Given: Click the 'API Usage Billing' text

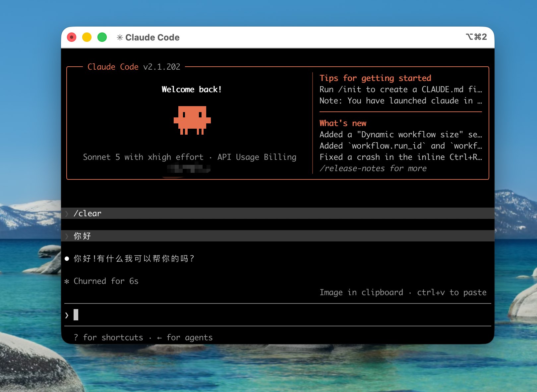Looking at the screenshot, I should [257, 157].
